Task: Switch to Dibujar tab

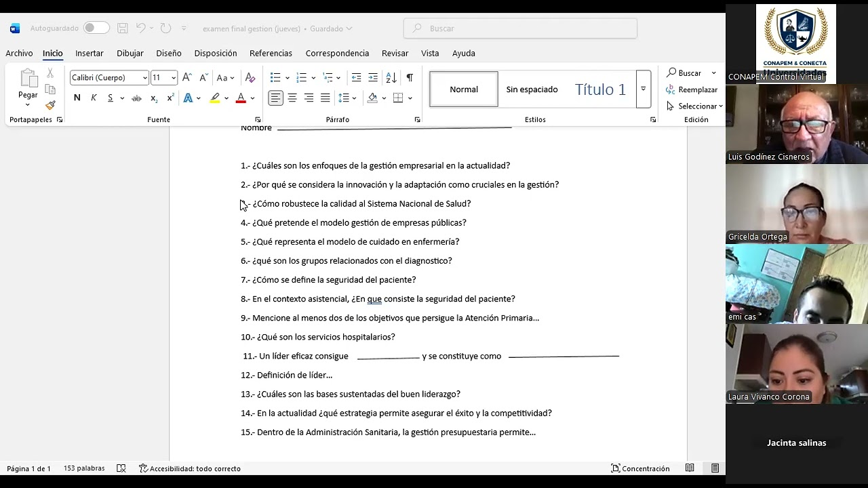Action: 130,53
